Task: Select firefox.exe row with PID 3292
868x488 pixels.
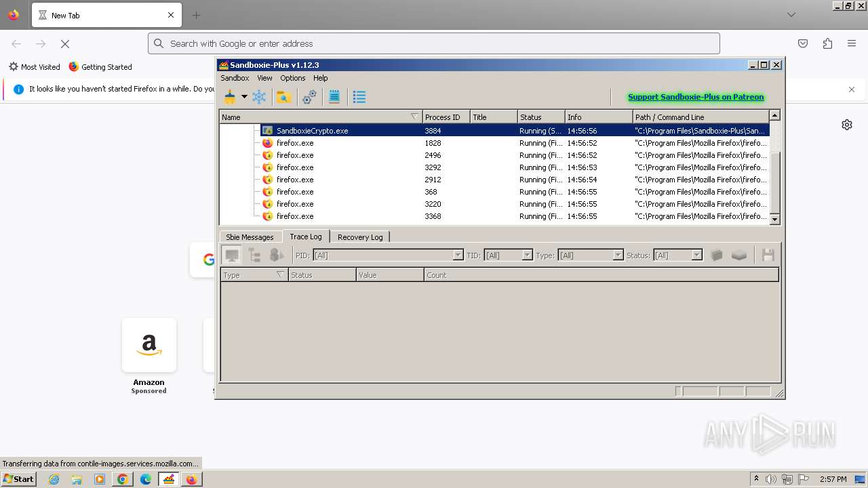Action: (494, 167)
